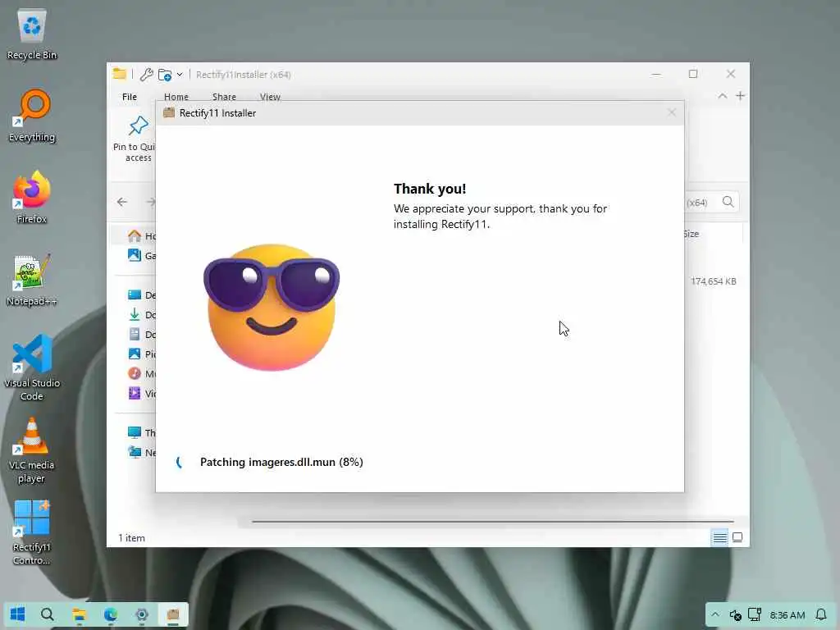Select Videos in Explorer navigation pane
The width and height of the screenshot is (840, 630).
(x=141, y=393)
